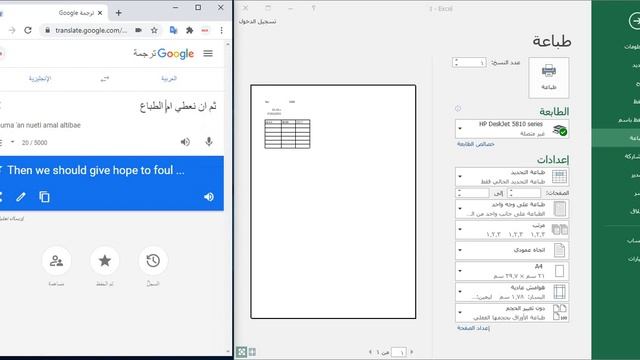The height and width of the screenshot is (360, 640).
Task: Open Chrome's three-dot menu
Action: 221,30
